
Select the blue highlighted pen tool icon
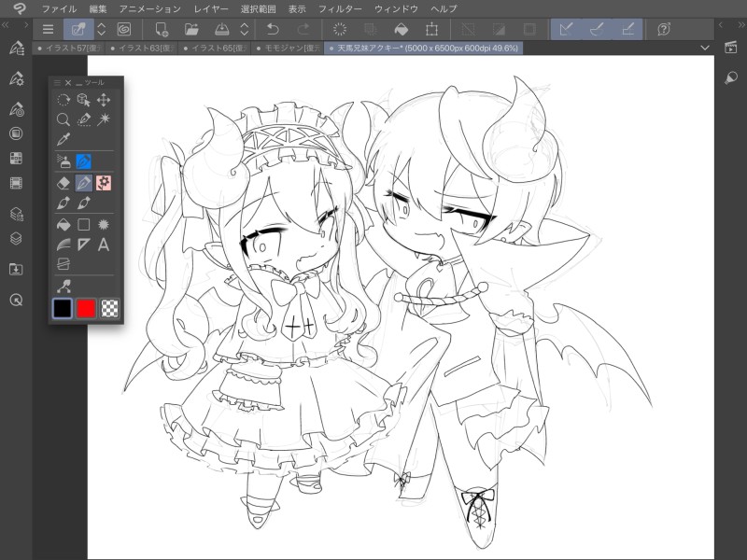83,161
